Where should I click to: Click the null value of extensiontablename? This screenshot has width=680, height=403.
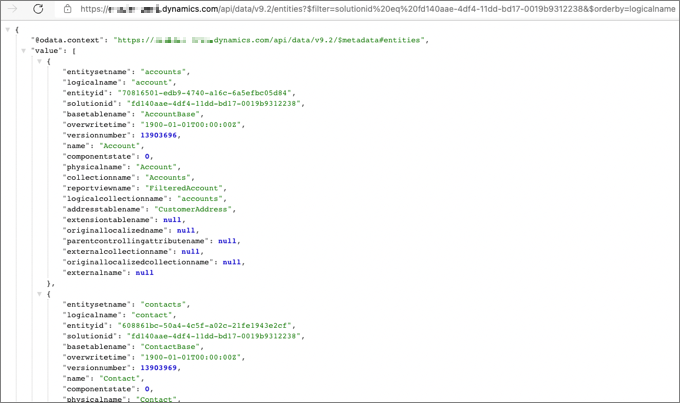coord(173,220)
